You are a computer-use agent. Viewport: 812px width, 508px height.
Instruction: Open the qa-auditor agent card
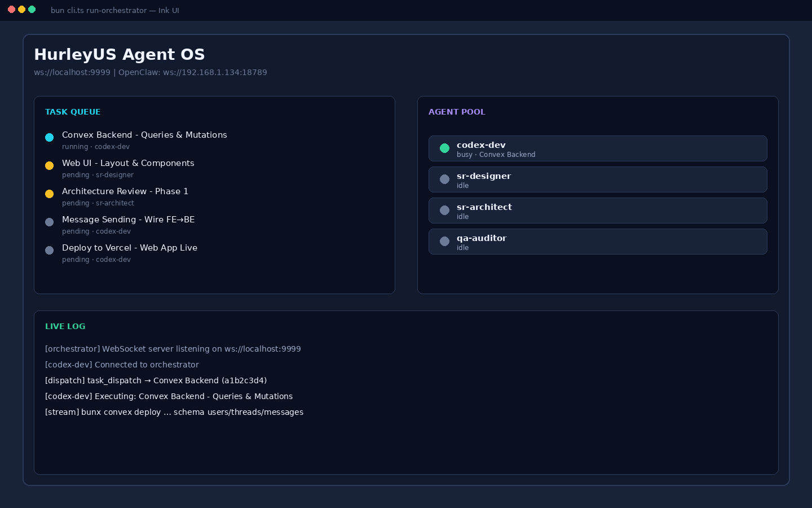pos(598,242)
